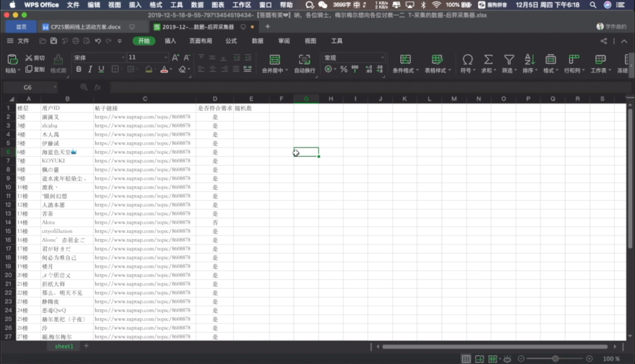Click the Share icon top right
This screenshot has height=364, width=635.
pyautogui.click(x=604, y=41)
